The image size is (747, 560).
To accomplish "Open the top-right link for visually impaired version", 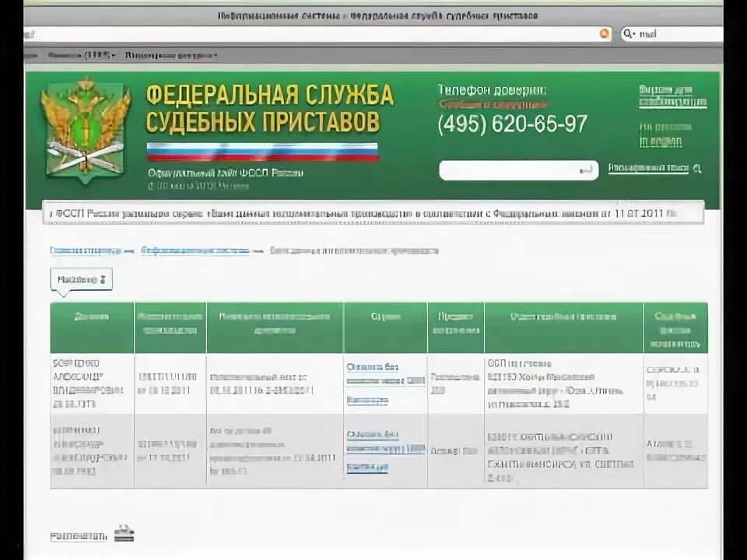I will (x=672, y=96).
